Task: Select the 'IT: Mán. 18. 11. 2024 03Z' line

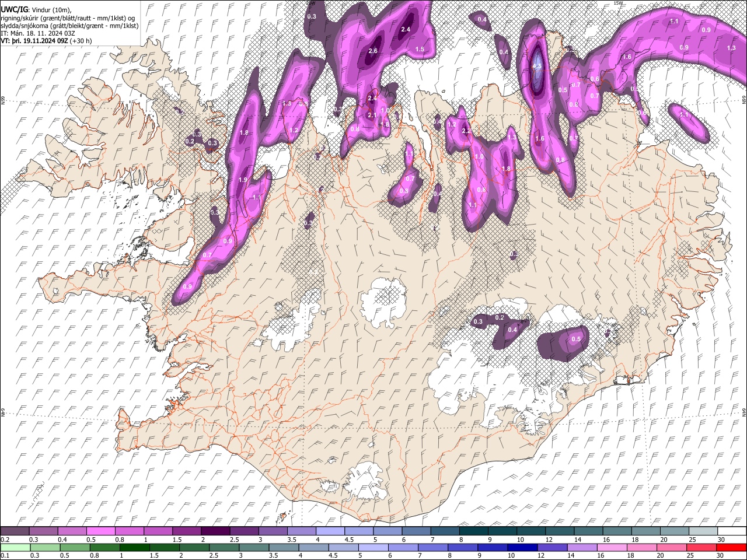Action: [x=37, y=33]
